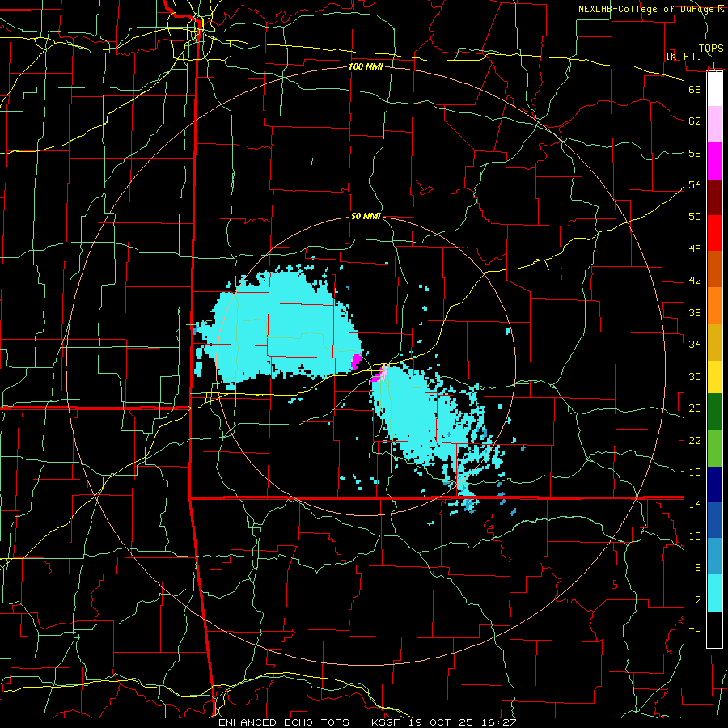This screenshot has width=728, height=728.
Task: Select the gold swatch in the legend
Action: pyautogui.click(x=714, y=342)
